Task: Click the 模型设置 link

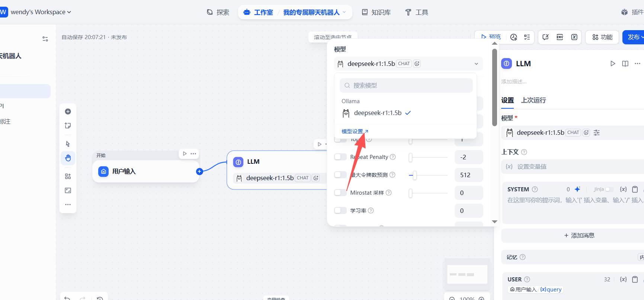Action: point(355,132)
